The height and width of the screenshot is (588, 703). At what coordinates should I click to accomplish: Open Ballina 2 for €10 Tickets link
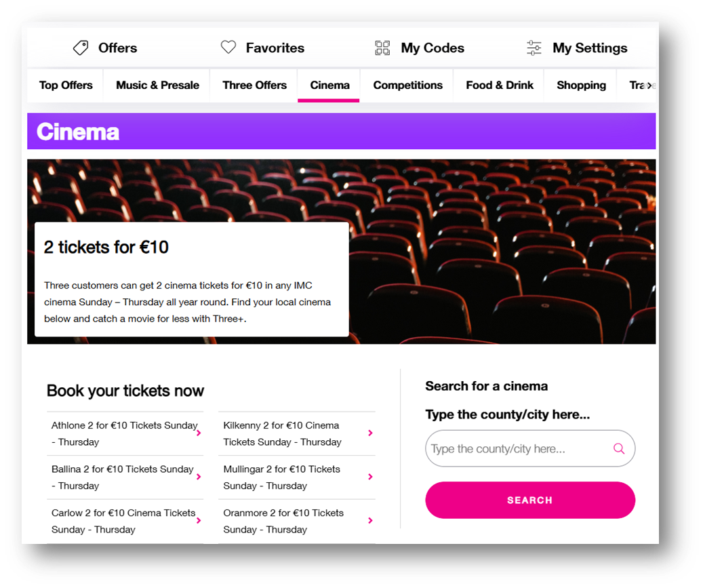point(125,477)
